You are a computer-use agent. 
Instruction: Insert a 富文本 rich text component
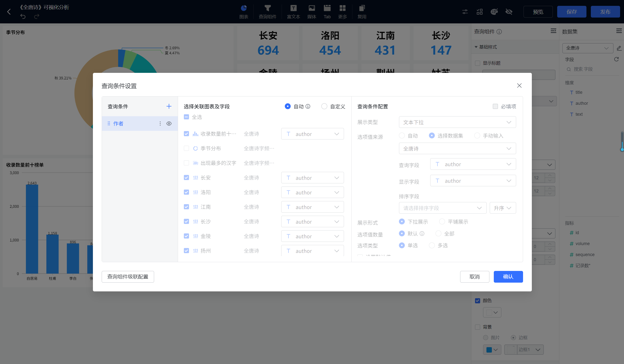point(293,11)
